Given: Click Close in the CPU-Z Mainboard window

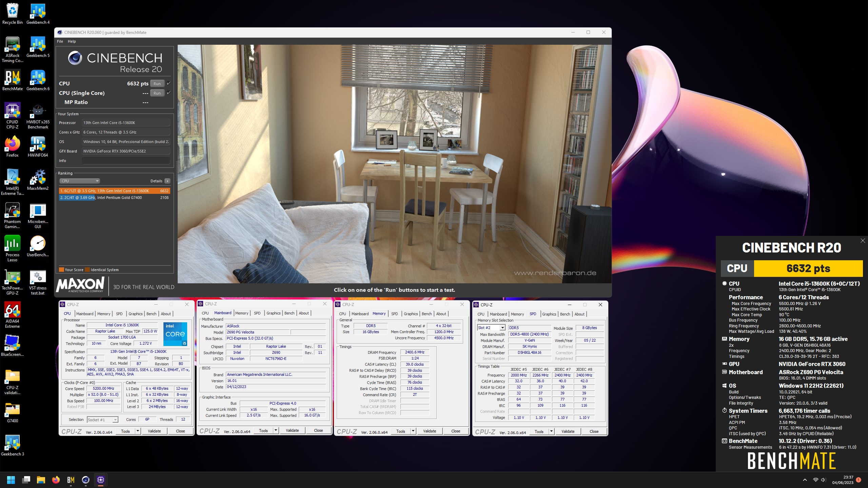Looking at the screenshot, I should pos(318,430).
